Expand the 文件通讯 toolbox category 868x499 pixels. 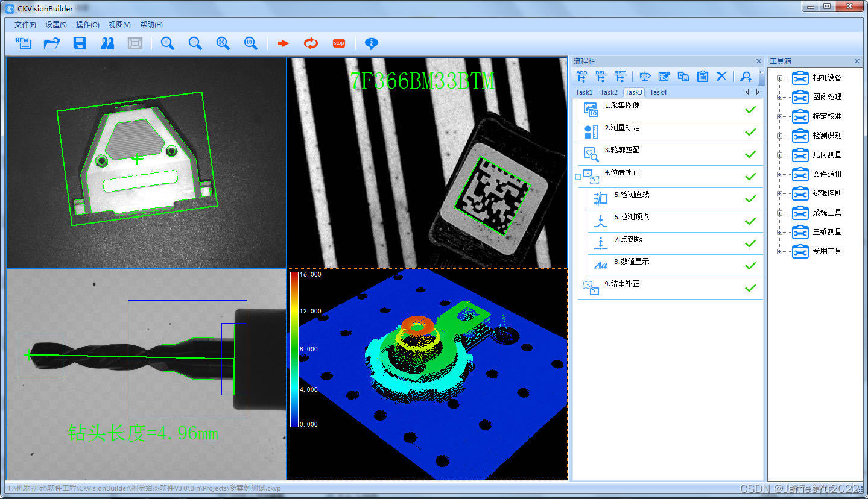(x=779, y=174)
